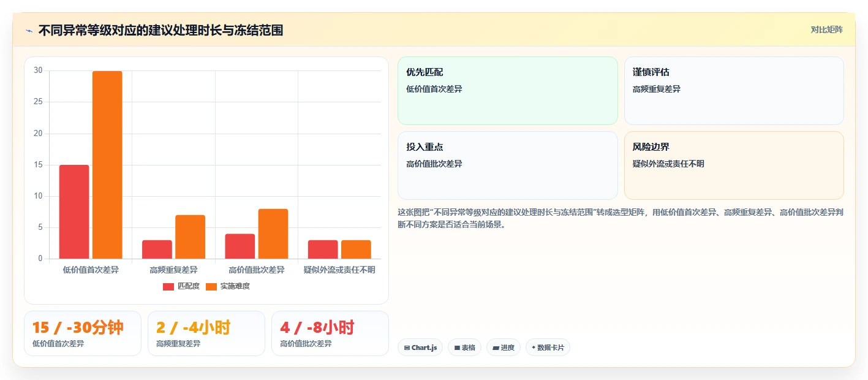The image size is (868, 380).
Task: Open the 投入重点 card
Action: point(508,165)
